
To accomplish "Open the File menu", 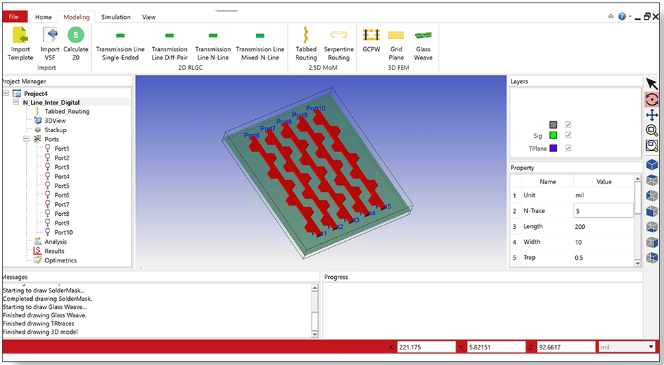I will click(15, 17).
